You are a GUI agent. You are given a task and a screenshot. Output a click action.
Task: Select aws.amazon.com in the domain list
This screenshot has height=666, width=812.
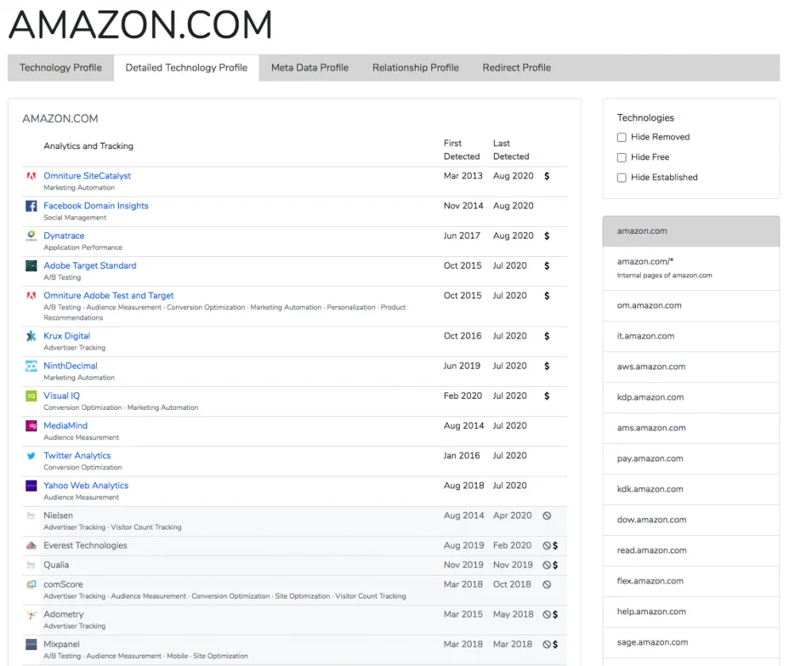691,366
